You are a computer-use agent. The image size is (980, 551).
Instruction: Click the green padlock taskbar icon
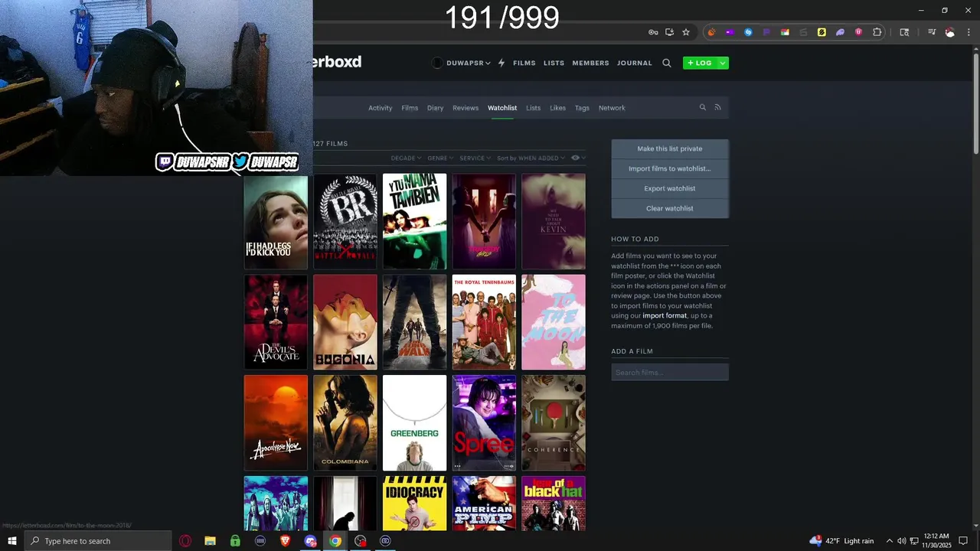coord(235,541)
